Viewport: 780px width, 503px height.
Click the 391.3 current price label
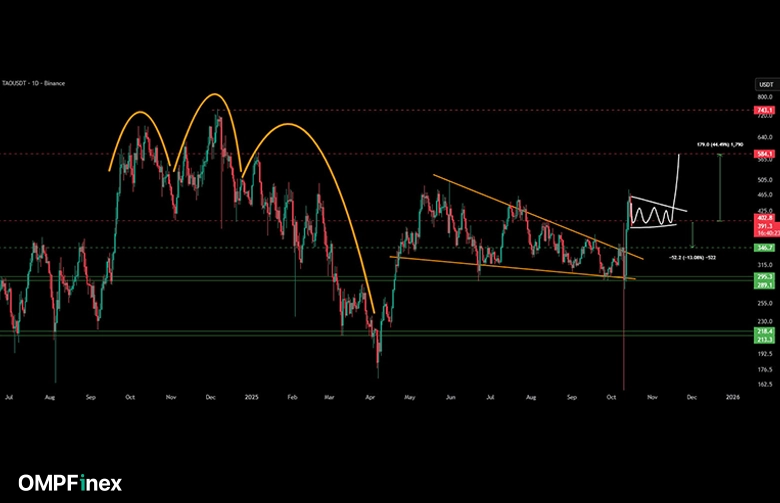pos(767,227)
